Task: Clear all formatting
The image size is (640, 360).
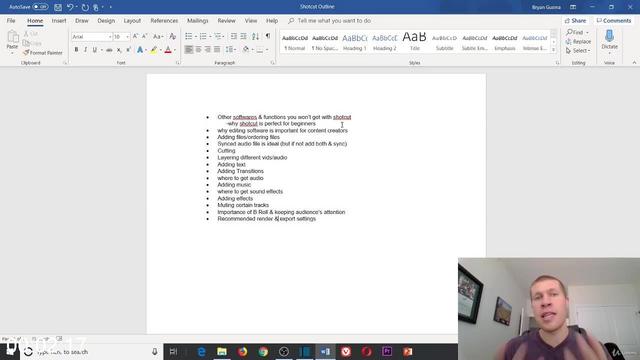Action: coord(173,37)
